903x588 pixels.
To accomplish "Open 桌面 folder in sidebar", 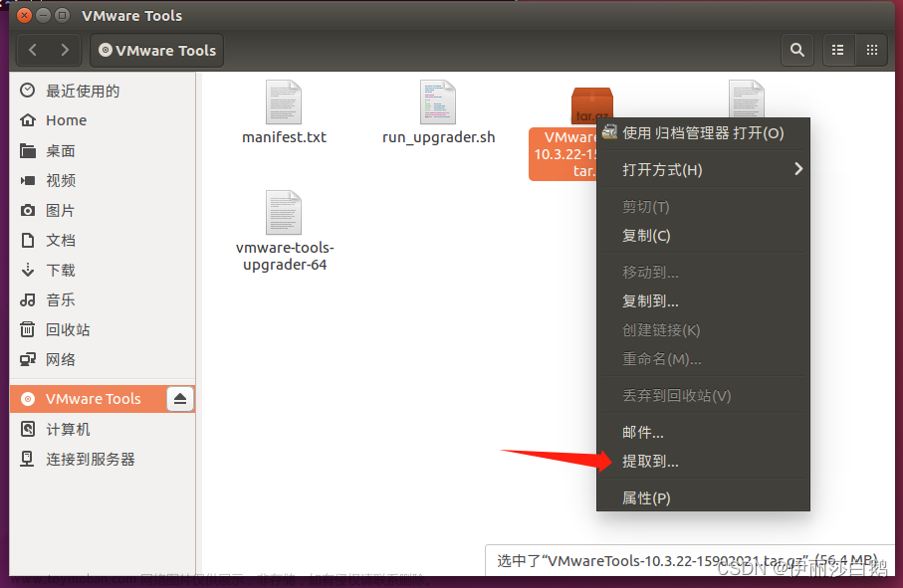I will pyautogui.click(x=103, y=151).
